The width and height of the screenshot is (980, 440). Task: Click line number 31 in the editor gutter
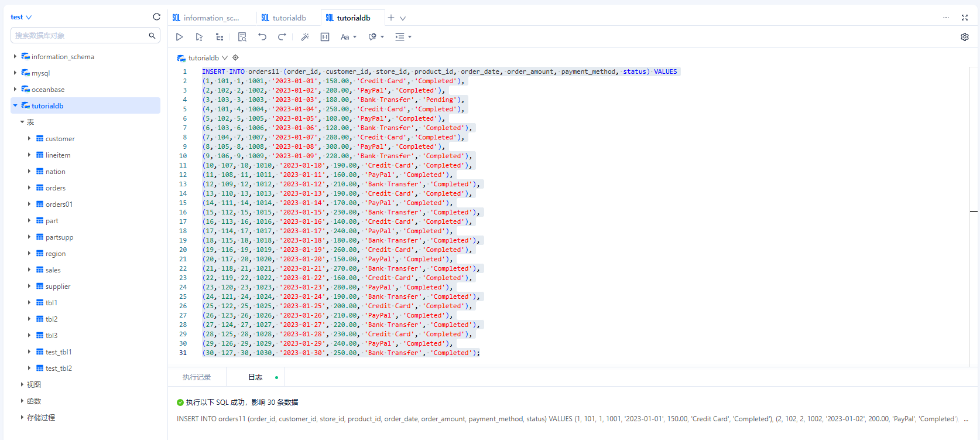(183, 353)
